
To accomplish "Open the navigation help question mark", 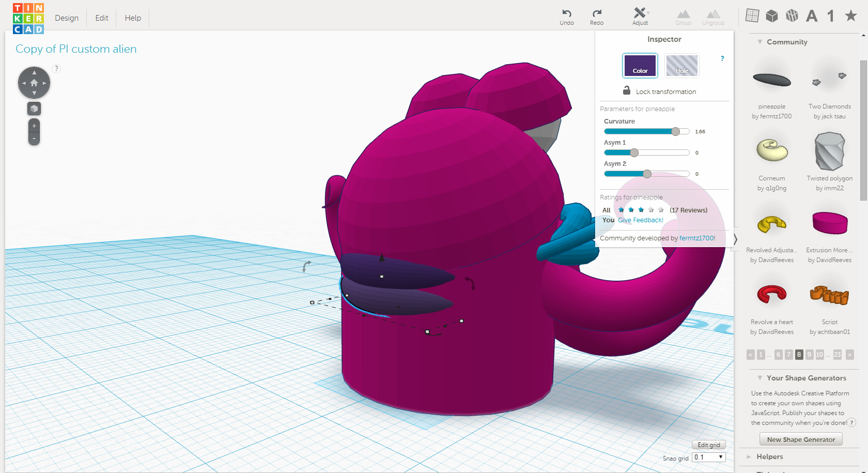I will pos(57,68).
